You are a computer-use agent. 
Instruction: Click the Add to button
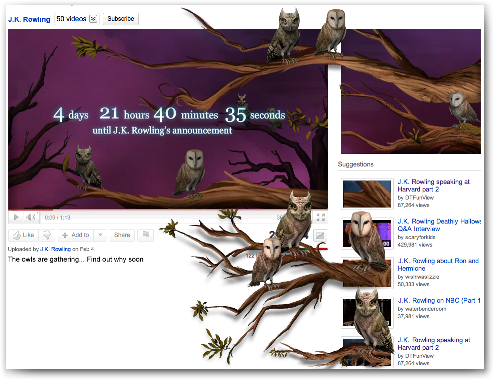click(76, 235)
